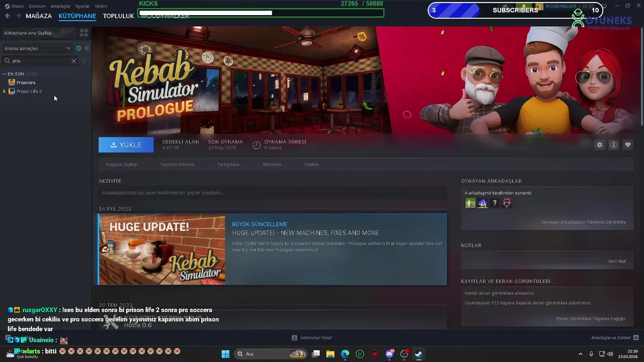
Task: Click the microphone tray icon
Action: [591, 354]
